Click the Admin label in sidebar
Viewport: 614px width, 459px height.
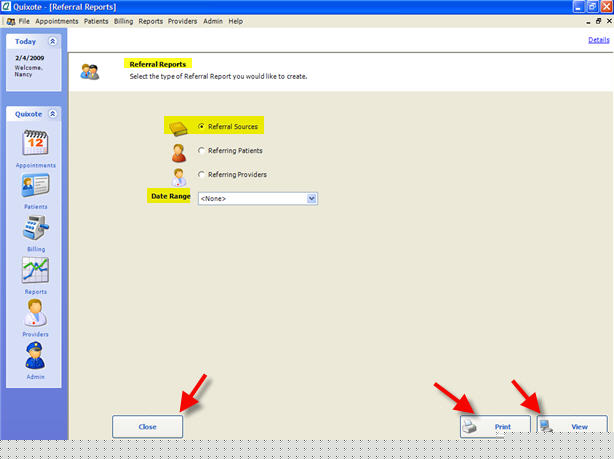36,377
